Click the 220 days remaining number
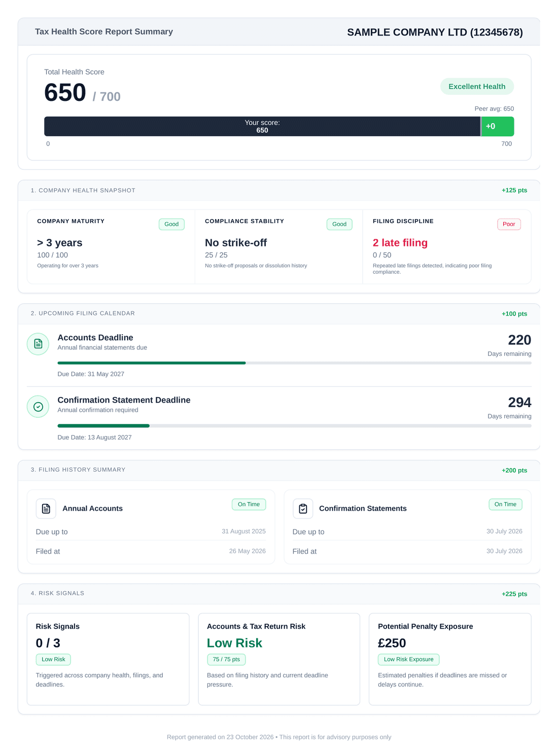 click(519, 340)
